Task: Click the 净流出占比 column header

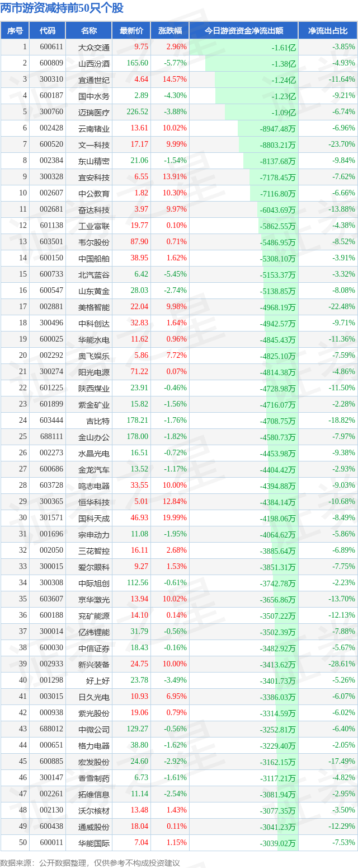Action: tap(328, 31)
